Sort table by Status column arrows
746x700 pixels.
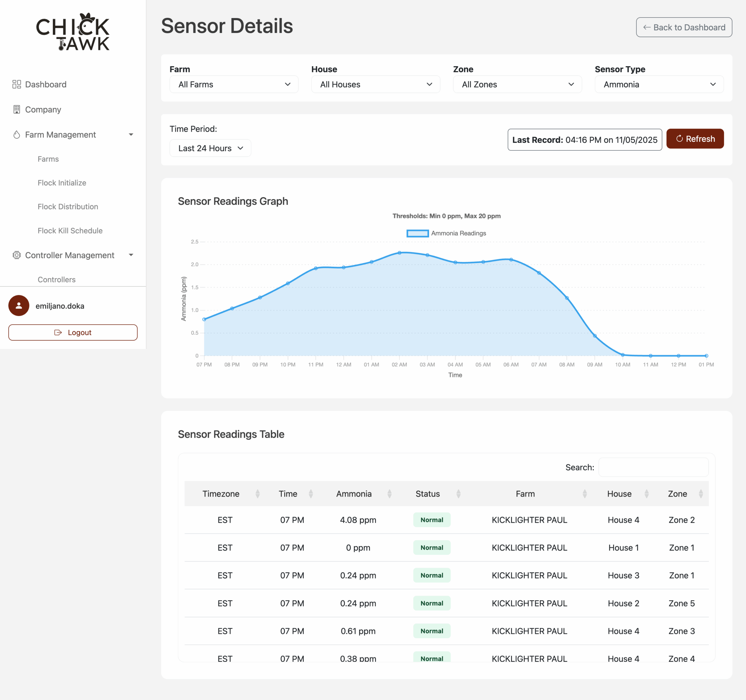click(458, 494)
